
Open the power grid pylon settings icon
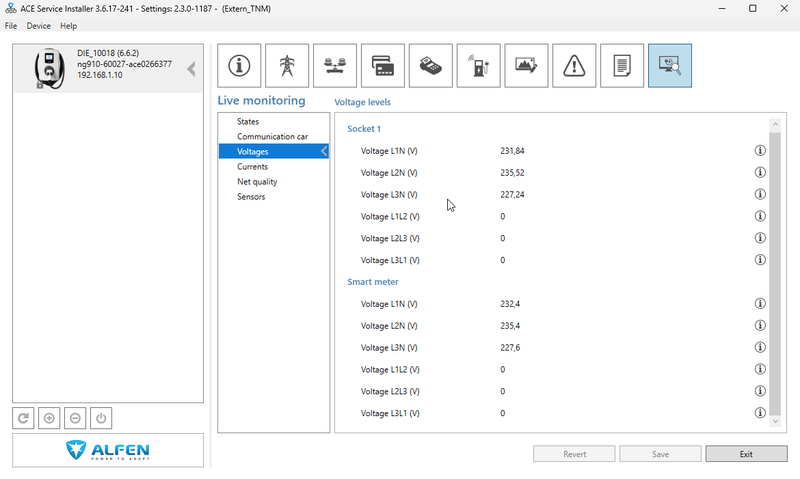287,66
